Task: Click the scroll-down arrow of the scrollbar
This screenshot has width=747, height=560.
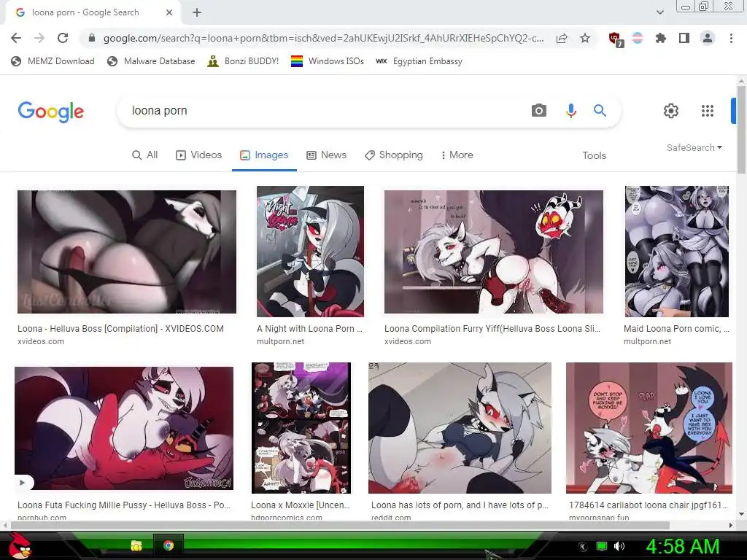Action: (741, 514)
